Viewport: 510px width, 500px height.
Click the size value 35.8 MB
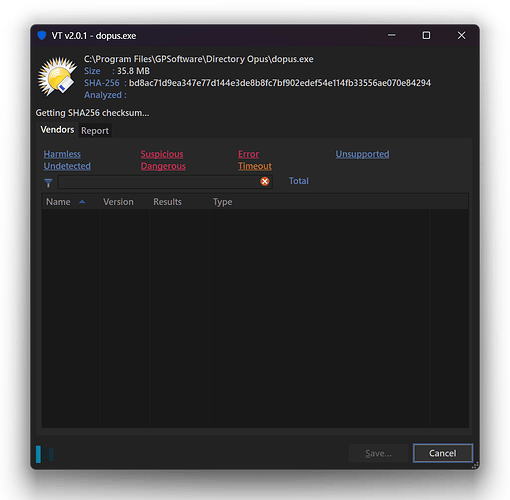click(133, 71)
